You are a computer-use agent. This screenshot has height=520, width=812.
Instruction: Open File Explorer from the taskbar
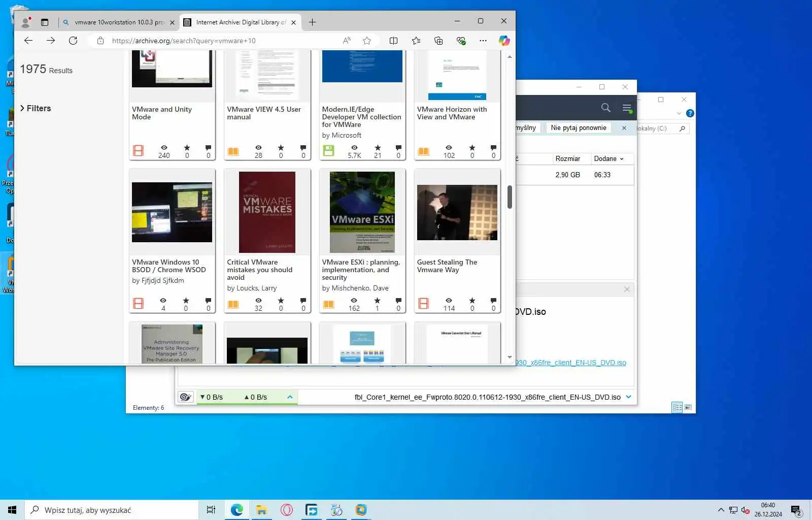pyautogui.click(x=262, y=510)
